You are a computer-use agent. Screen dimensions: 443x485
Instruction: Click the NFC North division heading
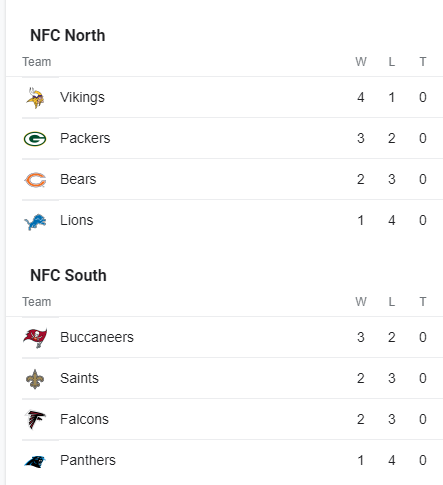[x=68, y=35]
